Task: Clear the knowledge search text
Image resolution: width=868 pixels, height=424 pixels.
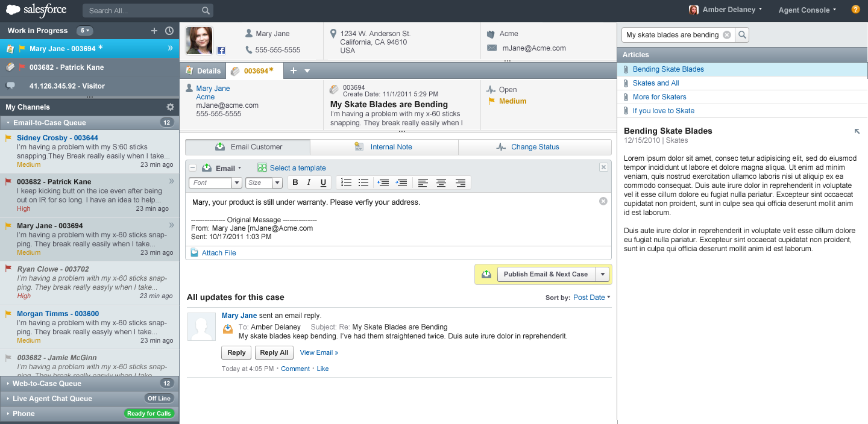Action: pyautogui.click(x=726, y=35)
